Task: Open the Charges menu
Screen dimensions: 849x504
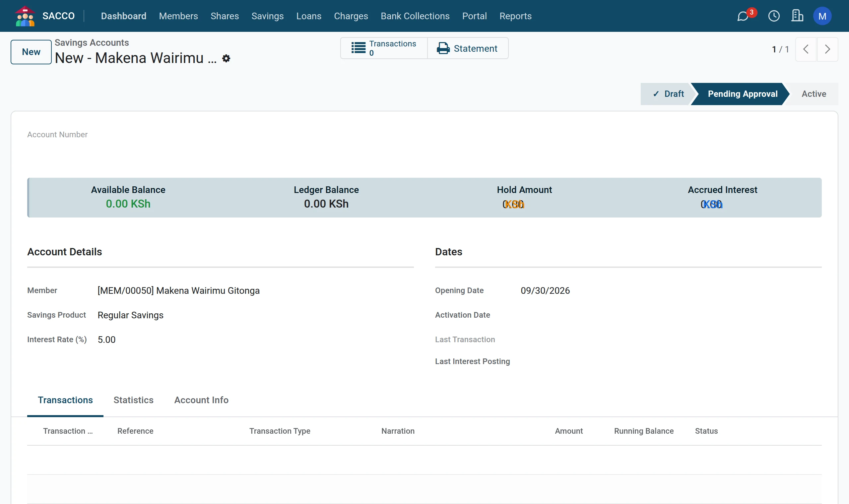Action: [351, 16]
